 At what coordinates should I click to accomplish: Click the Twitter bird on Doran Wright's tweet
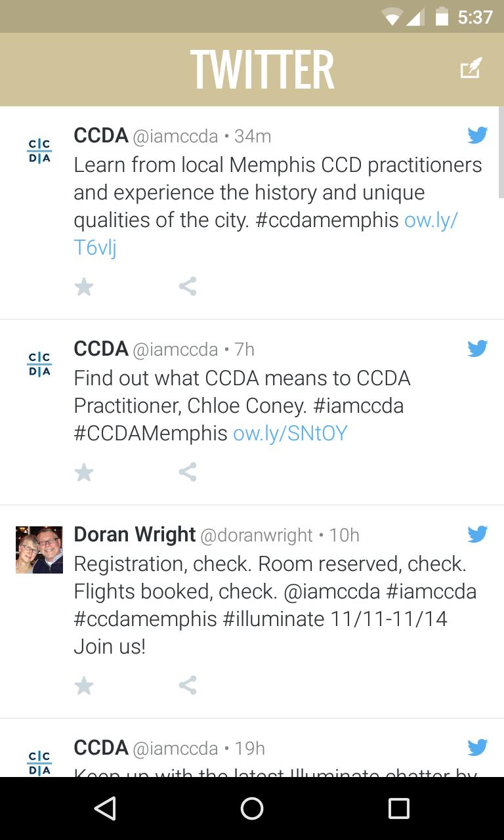478,534
